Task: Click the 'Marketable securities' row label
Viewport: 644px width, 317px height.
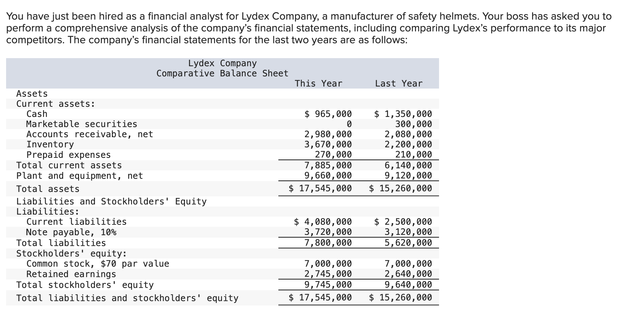Action: pyautogui.click(x=82, y=124)
